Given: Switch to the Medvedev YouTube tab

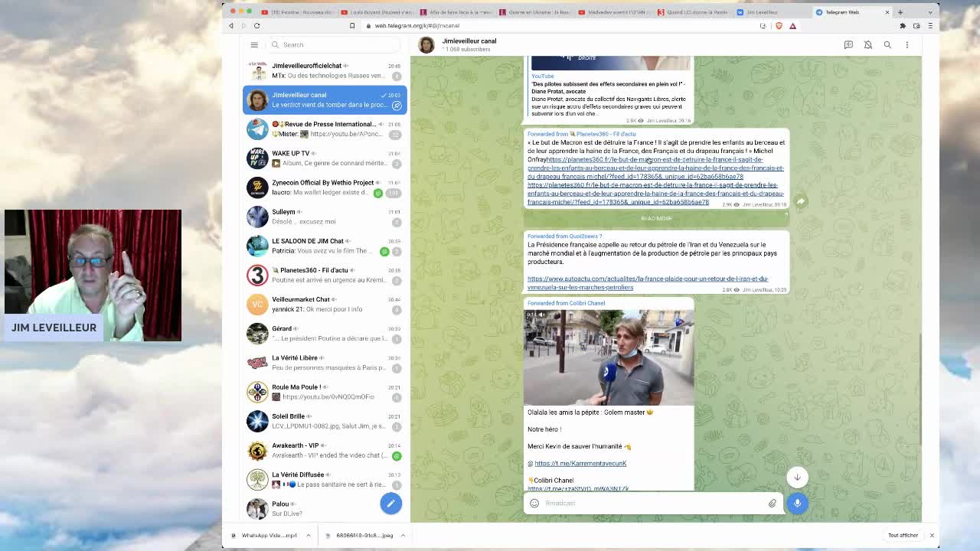Looking at the screenshot, I should [x=615, y=12].
